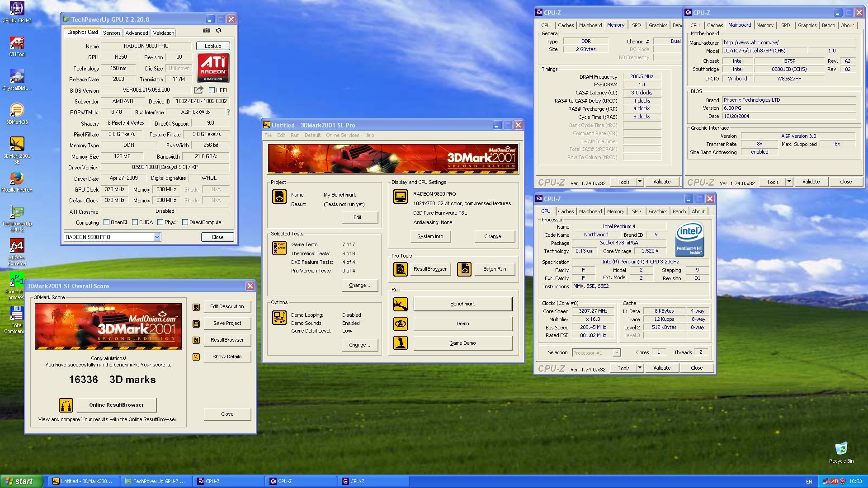The image size is (868, 488).
Task: Click the Demo eye icon
Action: [x=400, y=324]
